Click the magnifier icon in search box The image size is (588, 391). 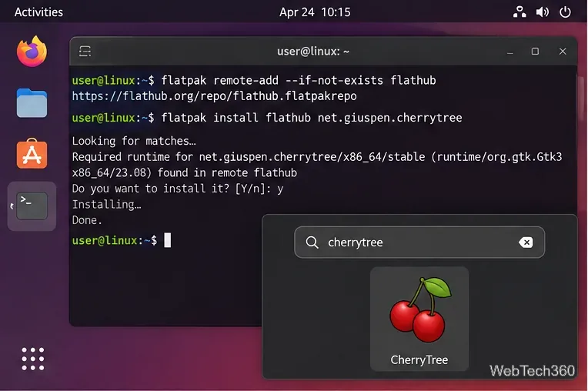point(312,242)
